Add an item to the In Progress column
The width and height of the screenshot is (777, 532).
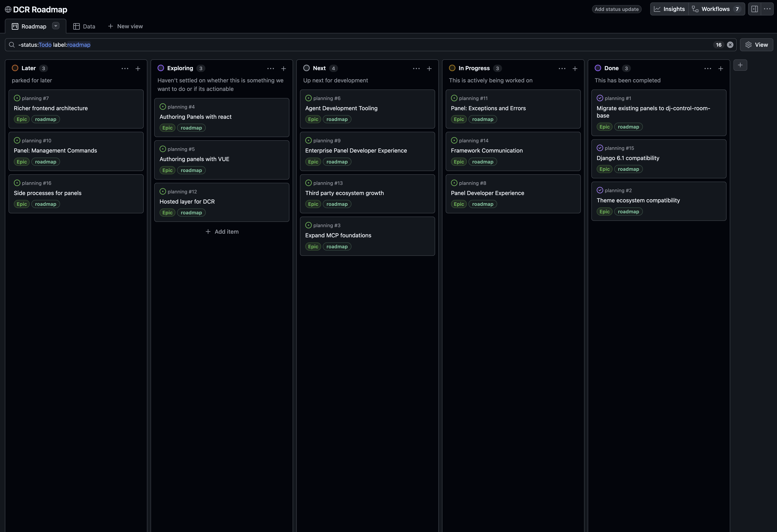pos(575,69)
